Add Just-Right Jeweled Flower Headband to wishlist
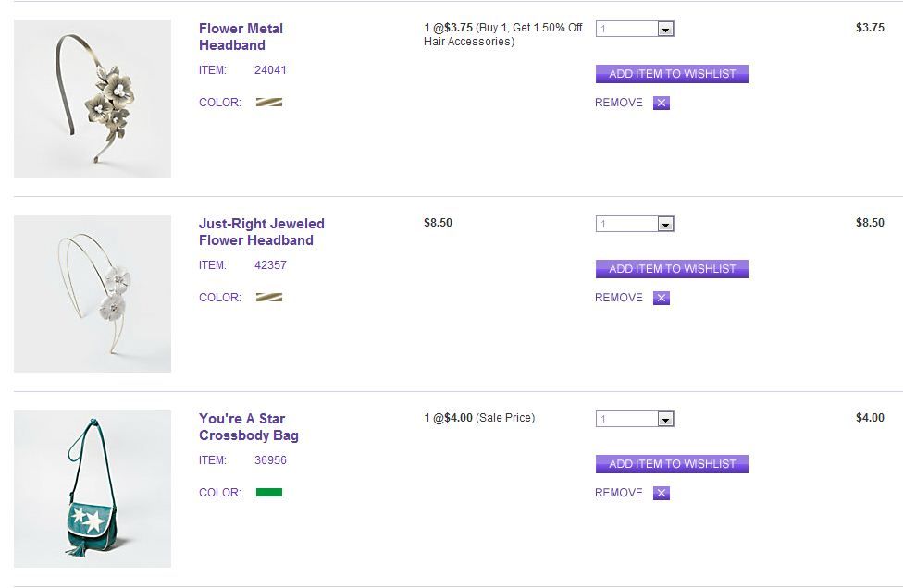Screen dimensions: 916x588 [x=672, y=269]
